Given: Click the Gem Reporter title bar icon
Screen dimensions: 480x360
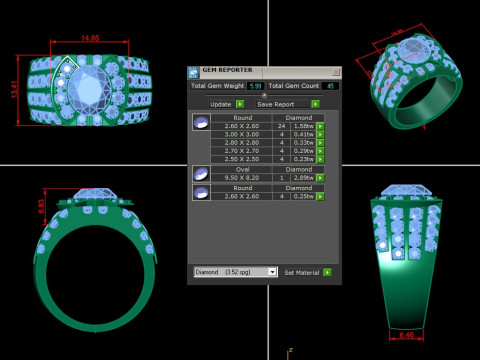Looking at the screenshot, I should pos(194,72).
